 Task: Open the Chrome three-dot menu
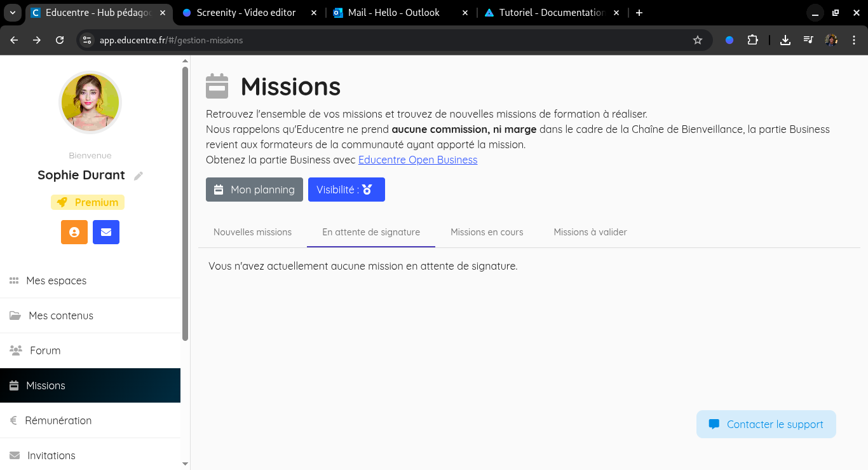pos(853,40)
